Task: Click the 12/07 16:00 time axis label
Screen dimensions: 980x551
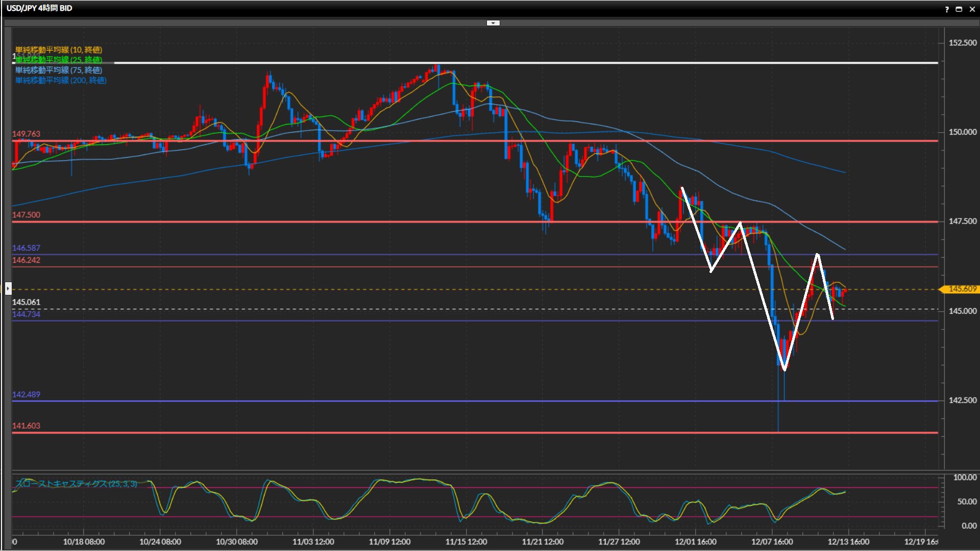Action: [x=772, y=542]
